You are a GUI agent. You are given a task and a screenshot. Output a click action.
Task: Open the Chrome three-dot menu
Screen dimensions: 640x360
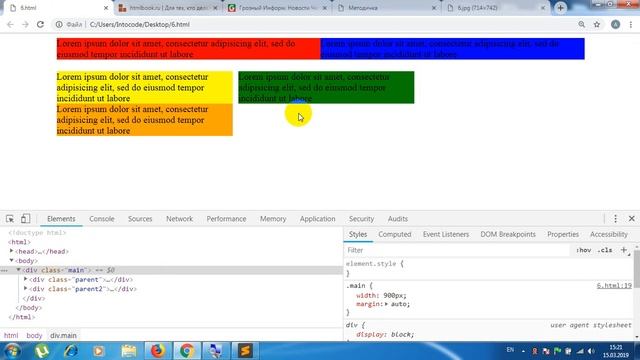[x=631, y=24]
